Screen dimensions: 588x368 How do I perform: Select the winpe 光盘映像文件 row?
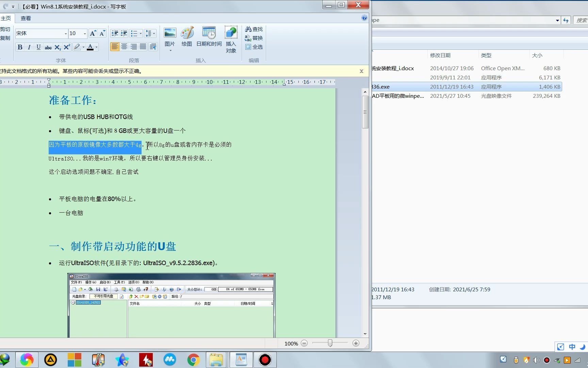(x=466, y=96)
